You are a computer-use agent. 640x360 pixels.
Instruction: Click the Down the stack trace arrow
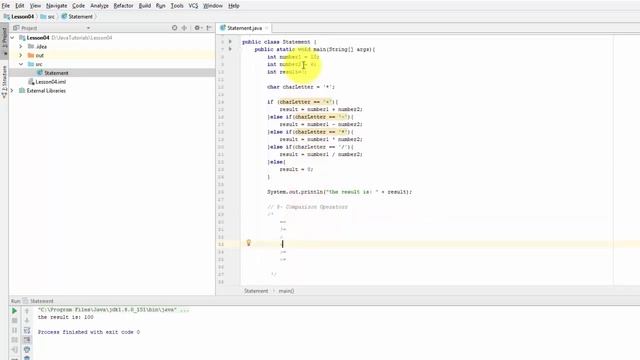coord(27,321)
